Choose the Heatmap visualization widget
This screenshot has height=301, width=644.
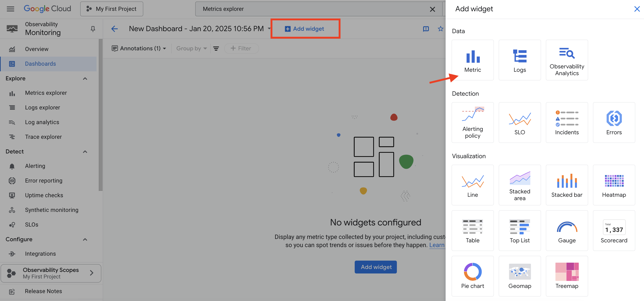click(x=614, y=185)
